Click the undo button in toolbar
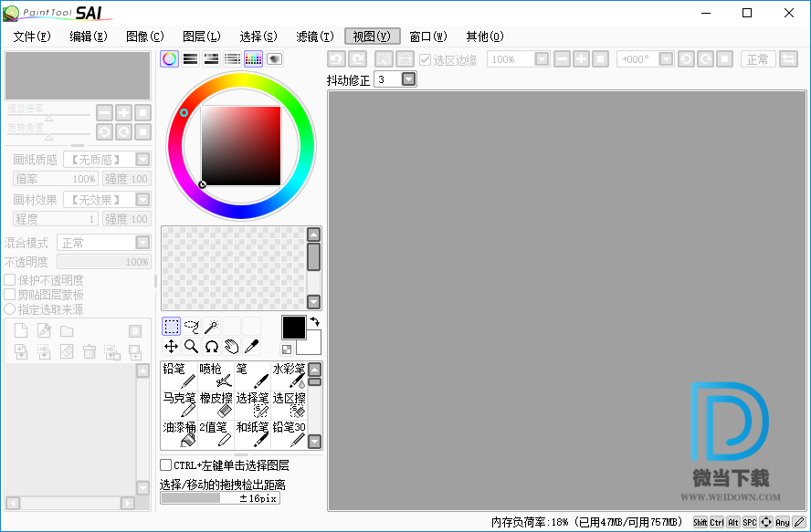The image size is (811, 532). (x=337, y=59)
